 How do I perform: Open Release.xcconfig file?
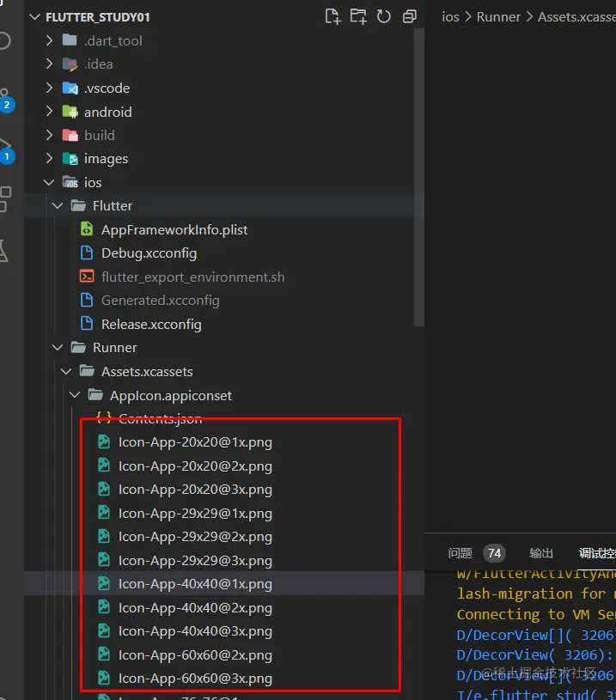pyautogui.click(x=151, y=324)
